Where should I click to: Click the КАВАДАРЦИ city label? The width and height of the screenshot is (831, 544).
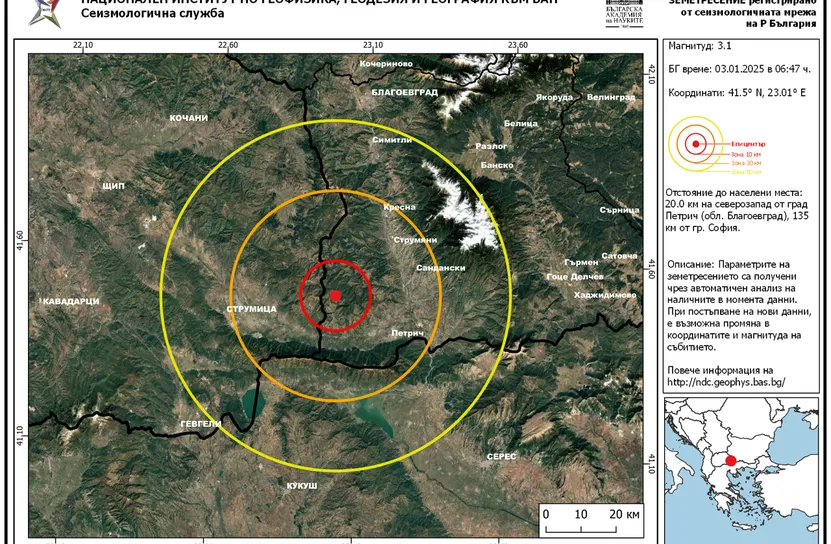(70, 301)
